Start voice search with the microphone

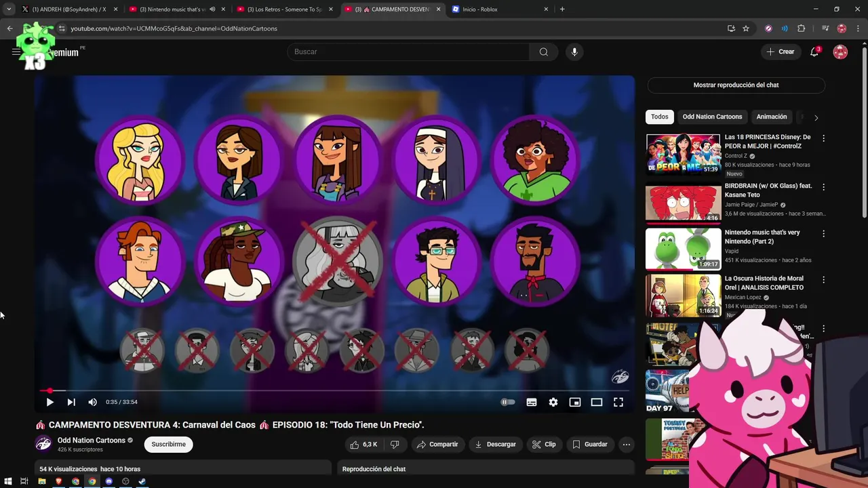pos(574,52)
